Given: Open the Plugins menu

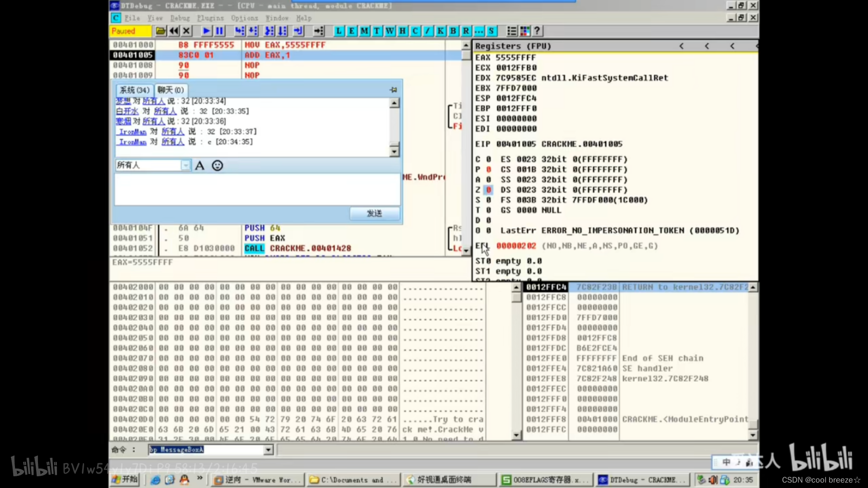Looking at the screenshot, I should click(x=210, y=18).
